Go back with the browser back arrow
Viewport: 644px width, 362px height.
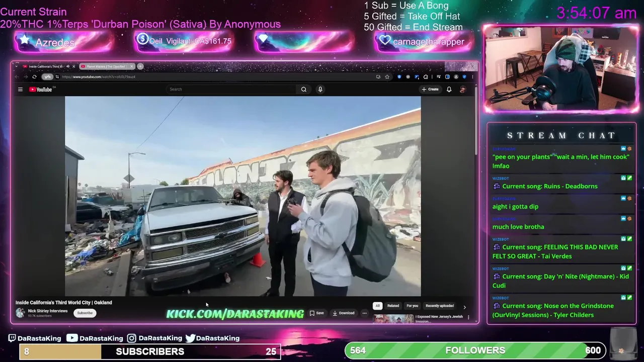tap(17, 77)
